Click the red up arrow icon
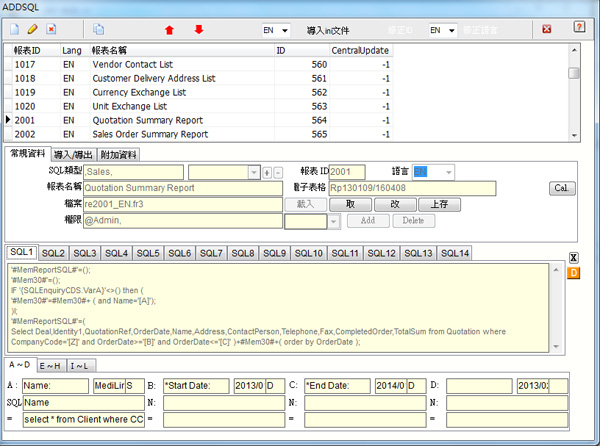This screenshot has width=600, height=446. pyautogui.click(x=169, y=30)
